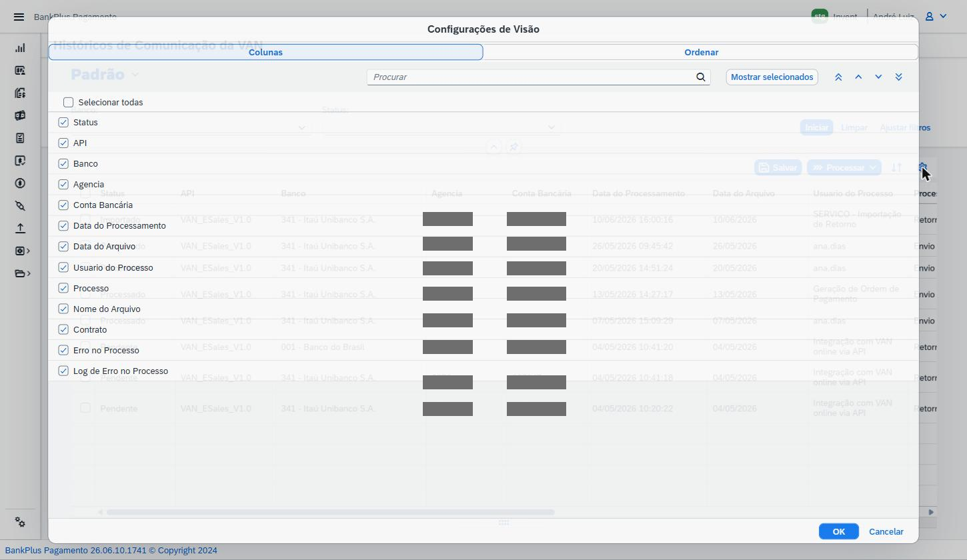The width and height of the screenshot is (967, 560).
Task: Switch to the Colunas tab
Action: pyautogui.click(x=265, y=52)
